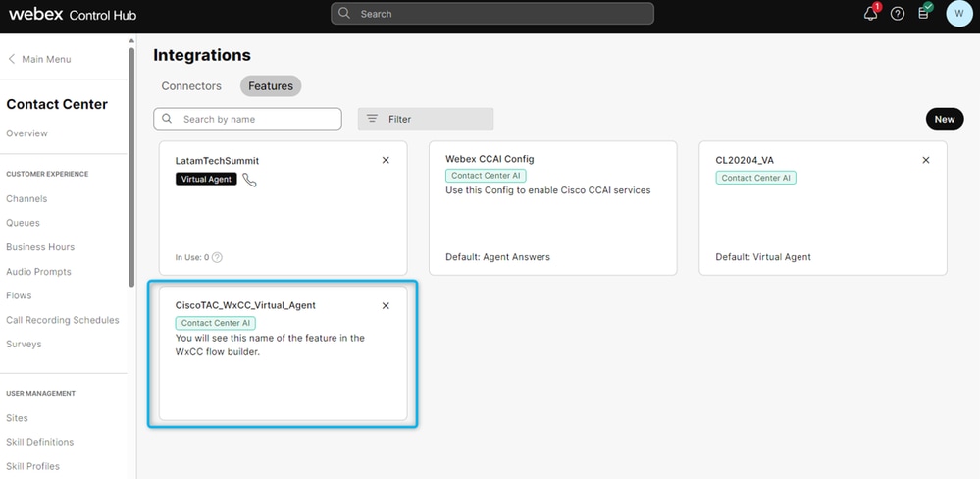Focus the global Search bar at top

(492, 14)
